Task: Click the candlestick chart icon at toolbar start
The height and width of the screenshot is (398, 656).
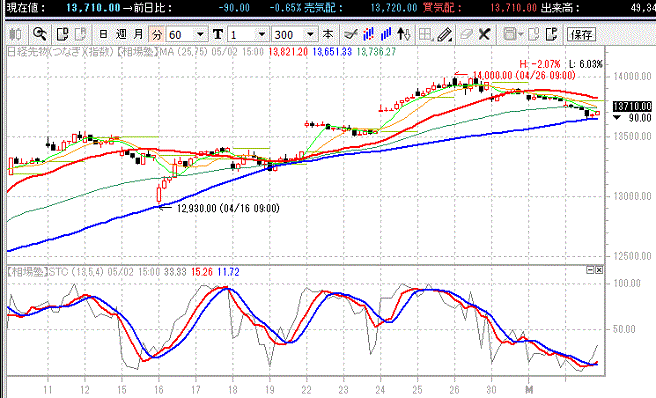Action: tap(16, 34)
